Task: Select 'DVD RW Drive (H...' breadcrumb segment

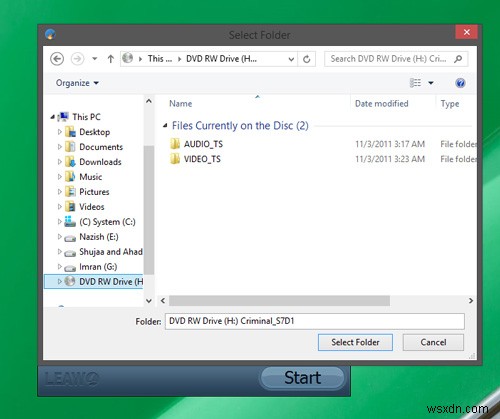Action: pos(221,59)
